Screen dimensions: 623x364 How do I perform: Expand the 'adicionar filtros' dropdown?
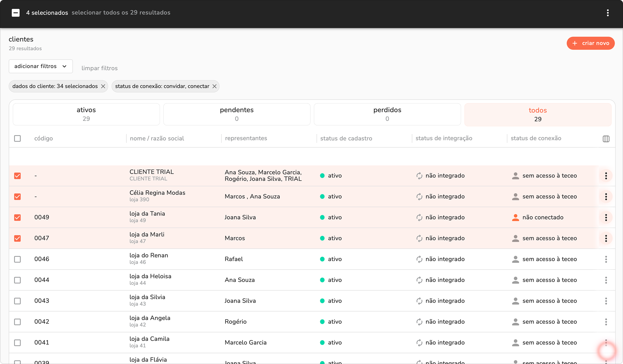coord(41,66)
